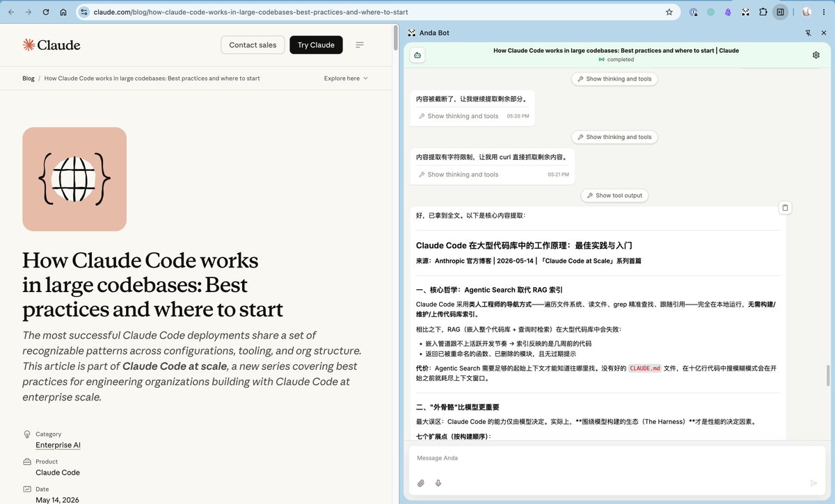Follow the bold Claude Code at scale link

point(175,366)
